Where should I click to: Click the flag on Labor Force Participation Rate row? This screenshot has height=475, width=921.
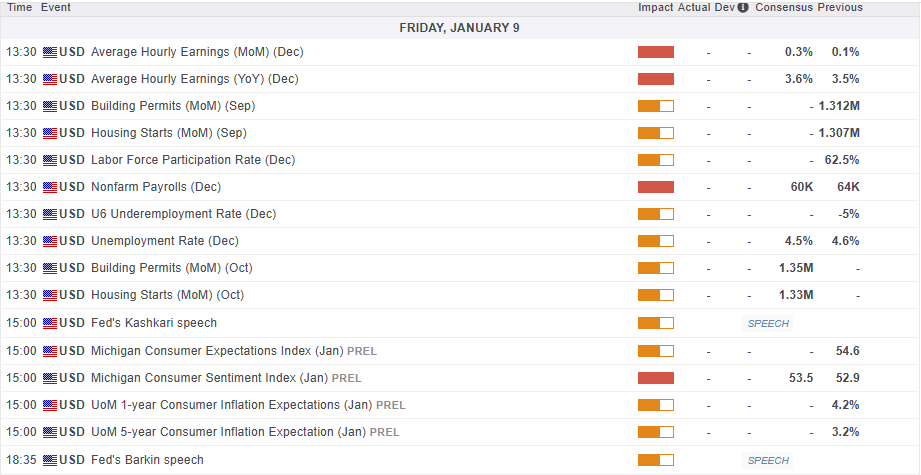click(50, 160)
